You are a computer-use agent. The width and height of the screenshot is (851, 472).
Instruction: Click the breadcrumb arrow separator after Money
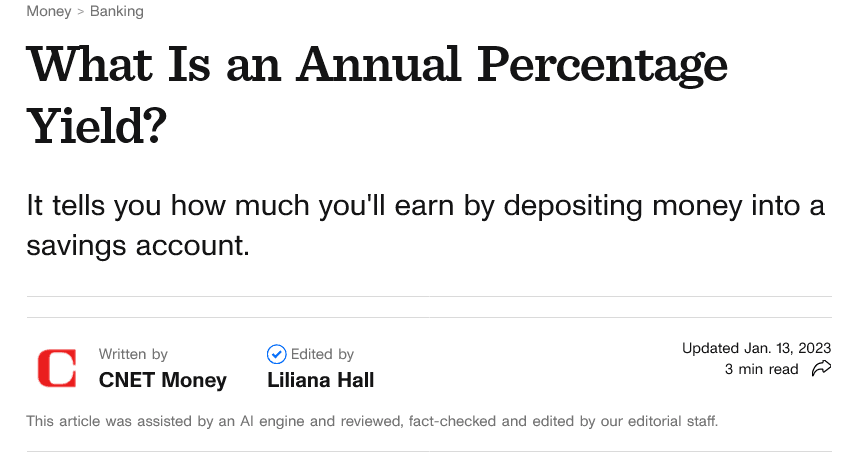pos(80,11)
